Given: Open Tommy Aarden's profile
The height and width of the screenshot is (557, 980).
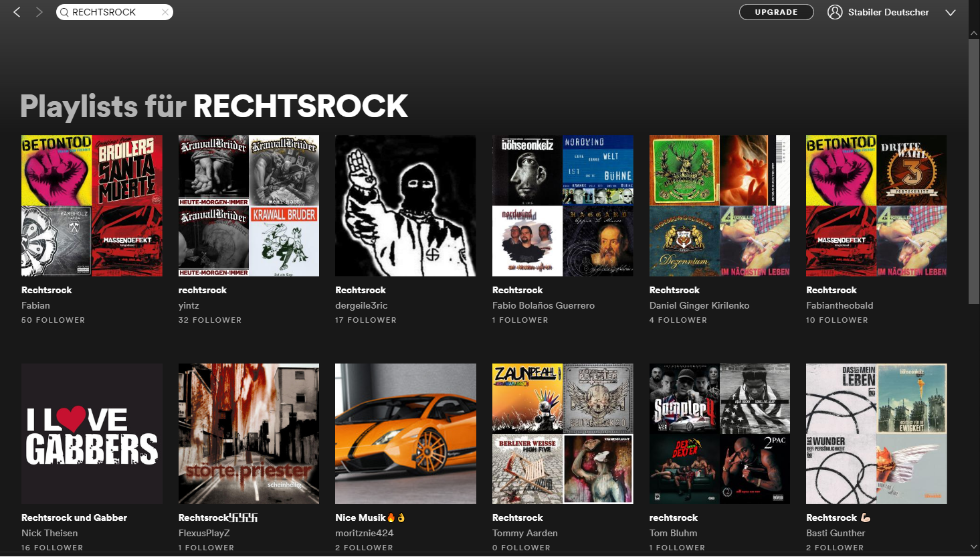Looking at the screenshot, I should click(x=524, y=533).
